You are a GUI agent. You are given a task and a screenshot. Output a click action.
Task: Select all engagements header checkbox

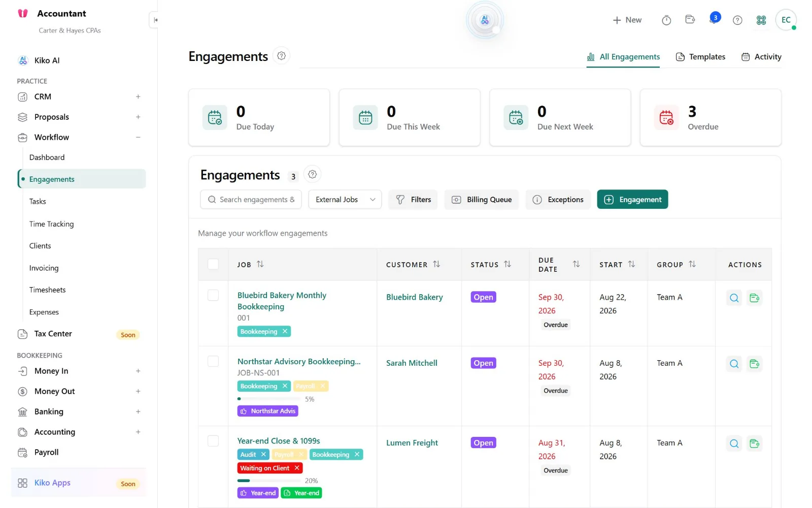[x=213, y=264]
